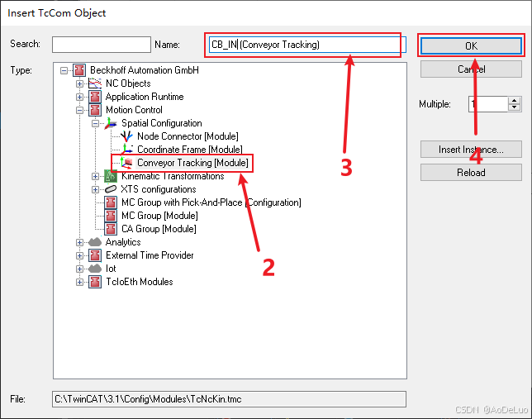Click the Spatial Configuration axes icon

pyautogui.click(x=111, y=123)
